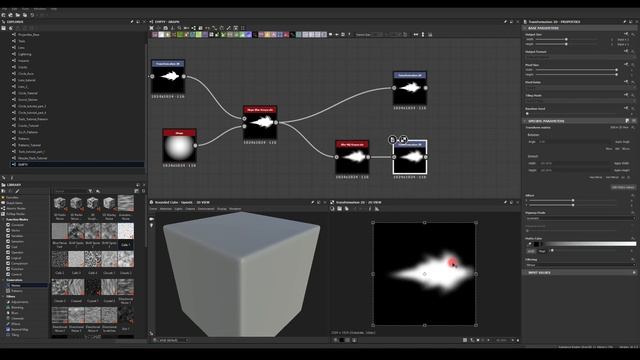Click the save icon in Explorer toolbar
The width and height of the screenshot is (640, 360).
(4, 28)
